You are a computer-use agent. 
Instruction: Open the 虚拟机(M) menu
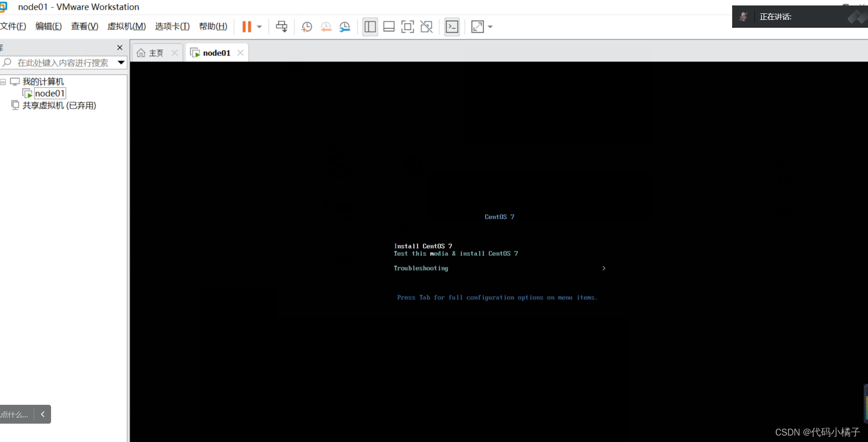click(x=127, y=26)
